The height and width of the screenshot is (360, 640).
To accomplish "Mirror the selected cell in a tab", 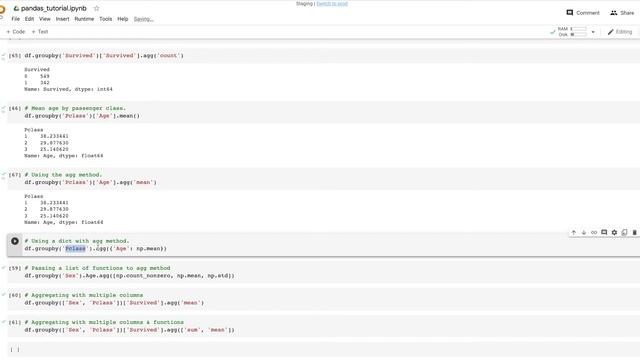I will tap(624, 232).
